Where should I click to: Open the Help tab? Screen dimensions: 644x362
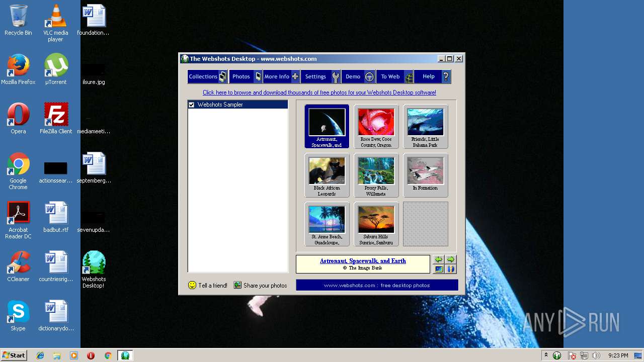[x=432, y=76]
